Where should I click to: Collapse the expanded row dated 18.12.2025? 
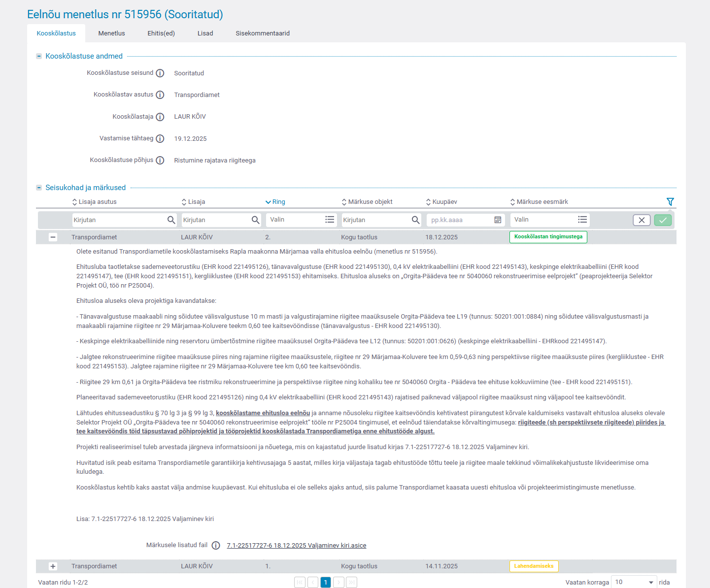pyautogui.click(x=53, y=237)
